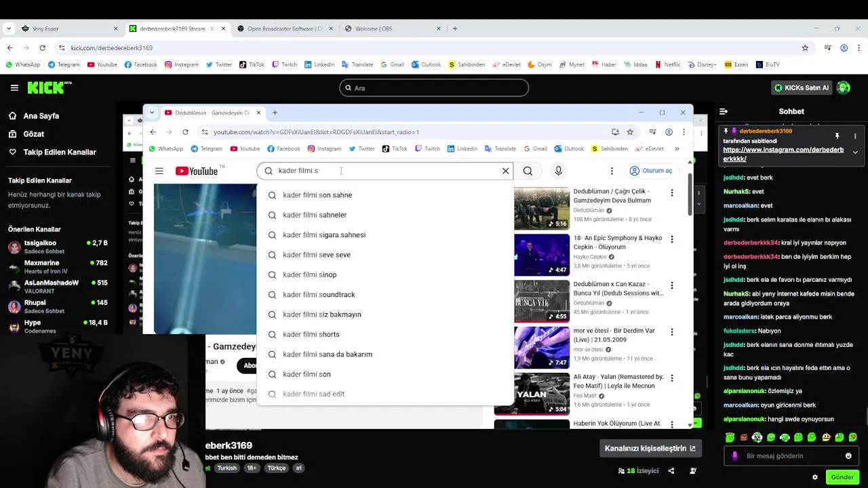Select AsLanMashadoW recommended channel
This screenshot has width=868, height=488.
(58, 287)
